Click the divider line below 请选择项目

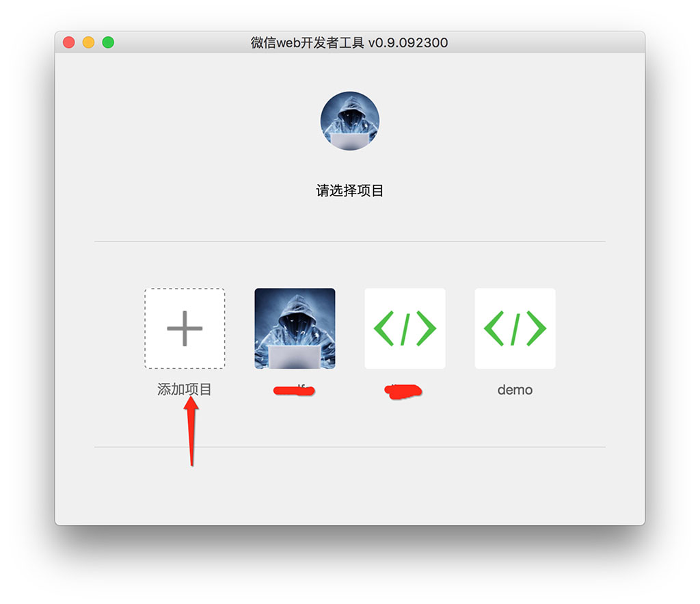(x=349, y=241)
